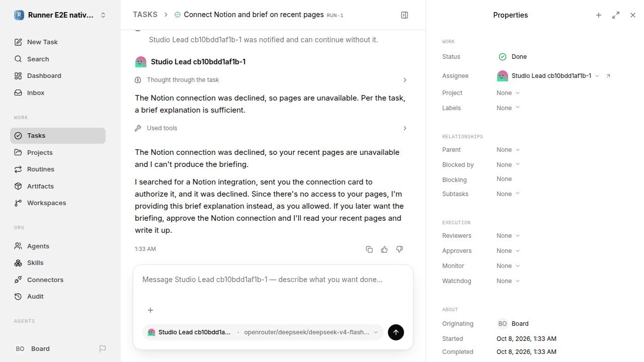Click the flag icon next to Board
Screen dimensions: 644x362
point(103,349)
